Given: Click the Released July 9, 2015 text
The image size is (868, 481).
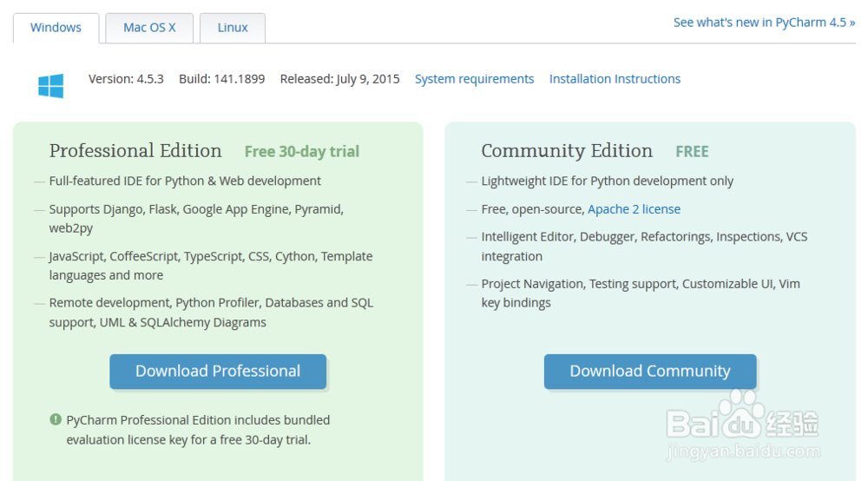Looking at the screenshot, I should click(x=339, y=79).
